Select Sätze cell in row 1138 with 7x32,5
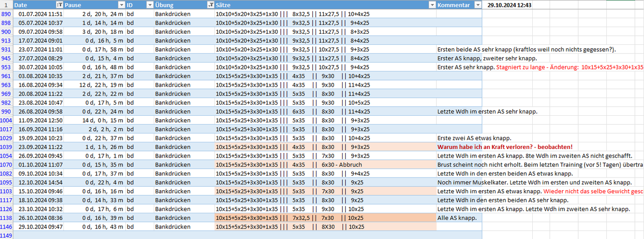The width and height of the screenshot is (644, 239). pos(326,217)
